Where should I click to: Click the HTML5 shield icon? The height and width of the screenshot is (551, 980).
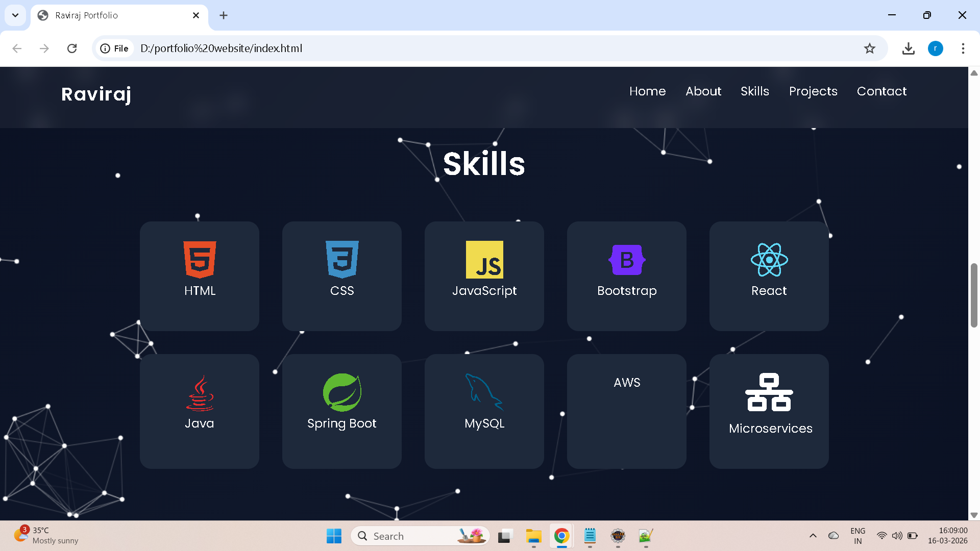click(200, 259)
